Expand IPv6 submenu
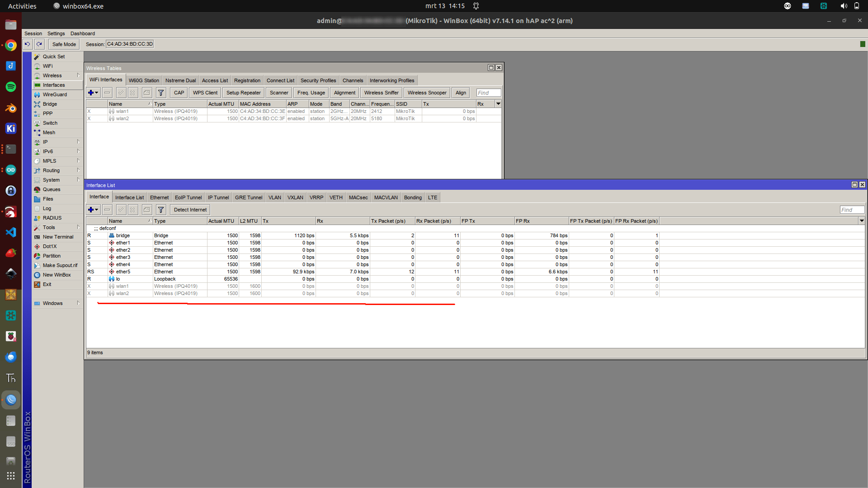Image resolution: width=868 pixels, height=488 pixels. point(78,151)
